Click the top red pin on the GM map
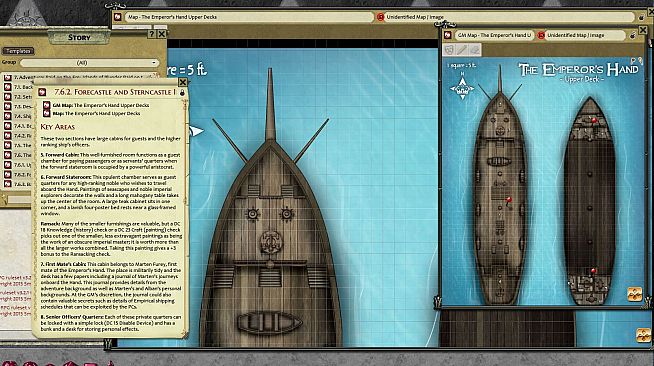 click(594, 121)
